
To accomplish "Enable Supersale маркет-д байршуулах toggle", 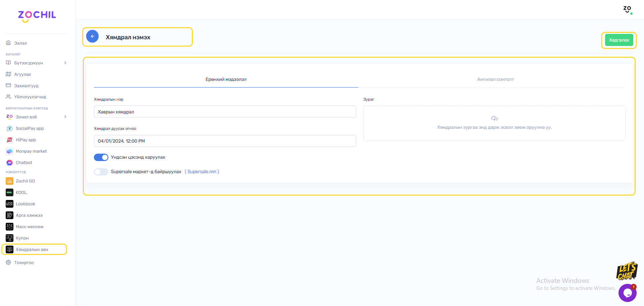I will (101, 172).
